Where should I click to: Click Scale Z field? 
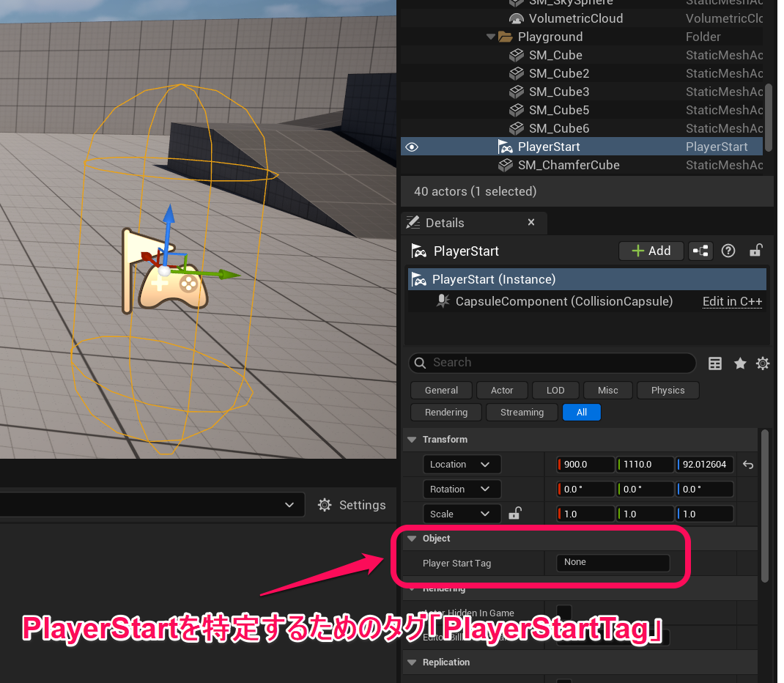tap(704, 514)
